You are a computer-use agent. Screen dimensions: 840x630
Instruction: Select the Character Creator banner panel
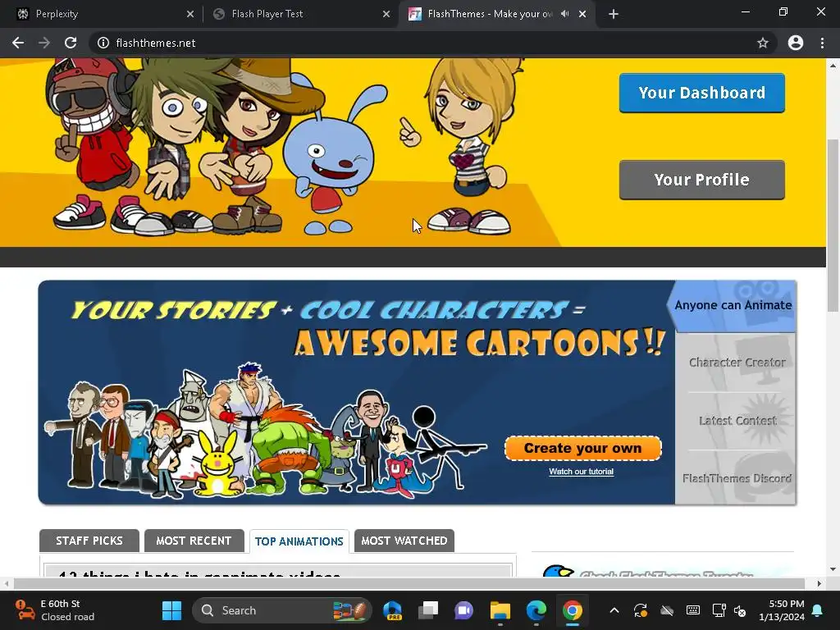click(737, 363)
